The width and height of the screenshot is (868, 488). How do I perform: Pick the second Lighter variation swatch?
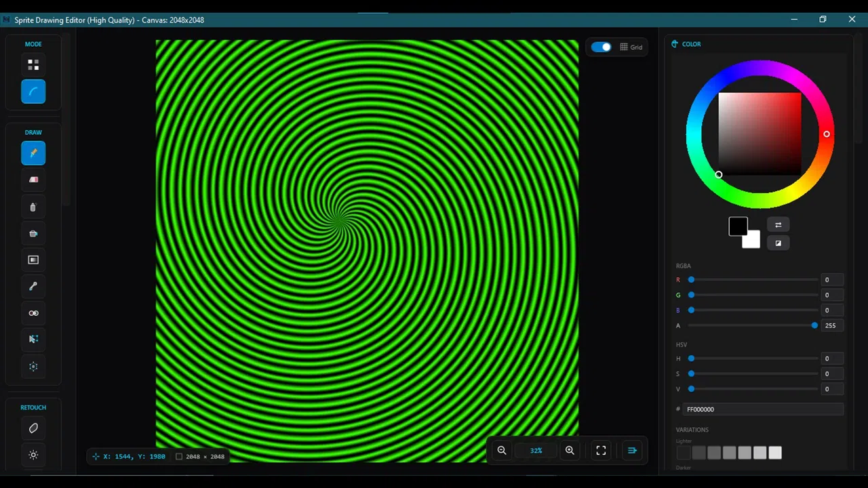click(698, 453)
